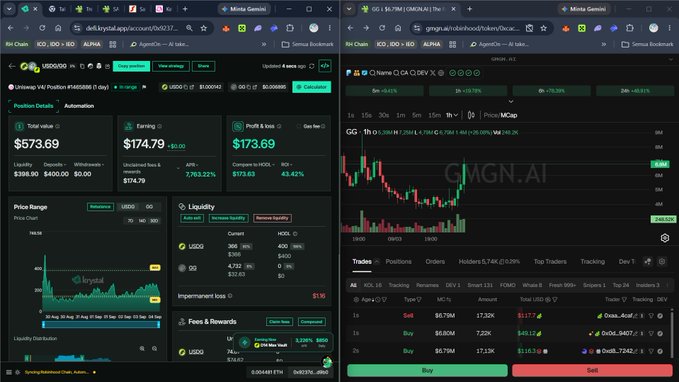The height and width of the screenshot is (382, 679).
Task: Open mascot chat assistant icon in Krystal
Action: pos(327,362)
